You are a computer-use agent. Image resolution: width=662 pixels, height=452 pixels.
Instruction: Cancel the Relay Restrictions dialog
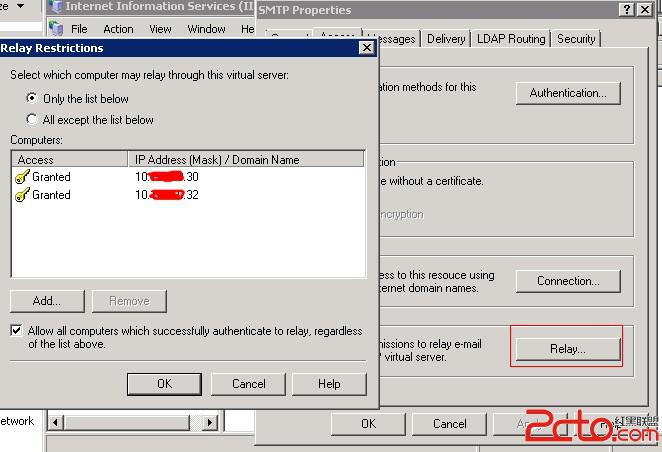point(248,384)
